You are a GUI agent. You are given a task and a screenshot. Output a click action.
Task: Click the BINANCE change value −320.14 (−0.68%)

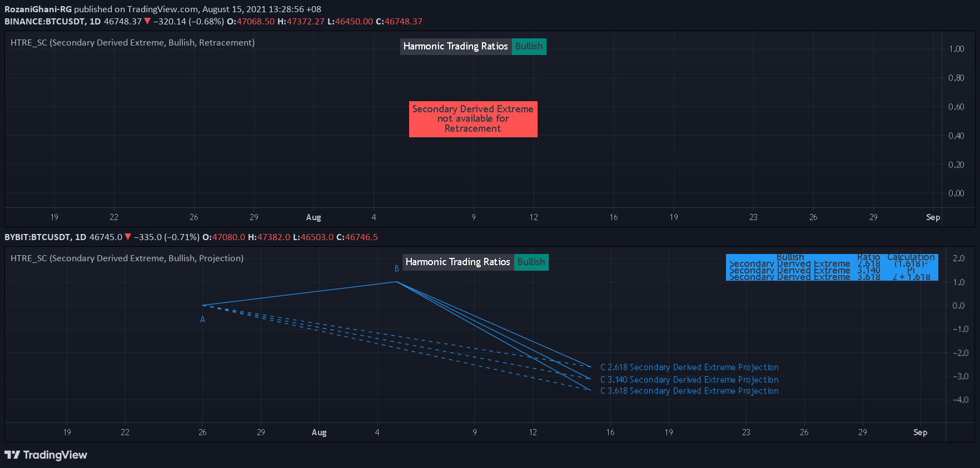point(188,22)
